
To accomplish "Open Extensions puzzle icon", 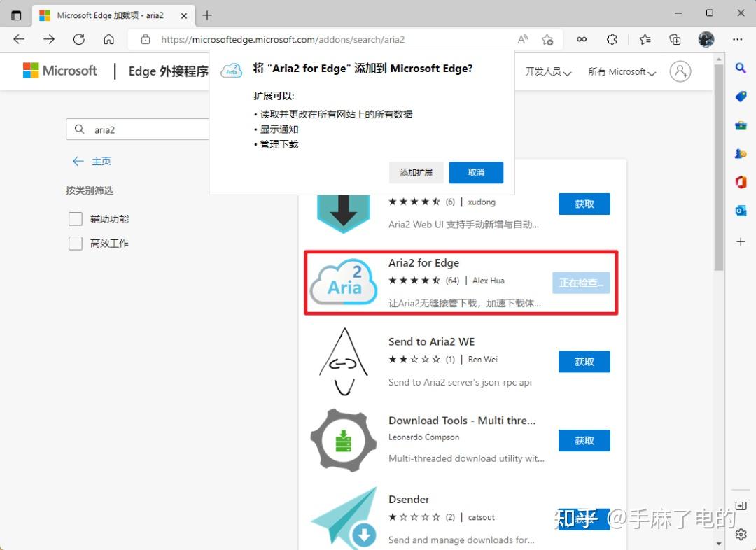I will tap(612, 39).
